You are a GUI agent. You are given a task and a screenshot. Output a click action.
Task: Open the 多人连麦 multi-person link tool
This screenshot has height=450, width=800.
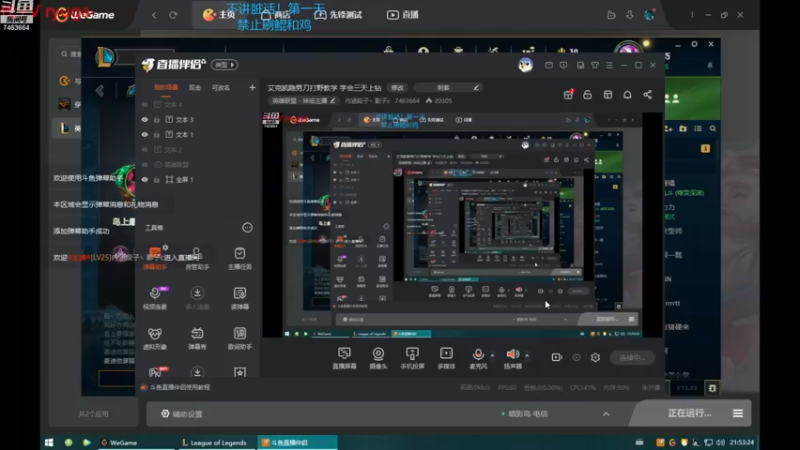pos(197,297)
